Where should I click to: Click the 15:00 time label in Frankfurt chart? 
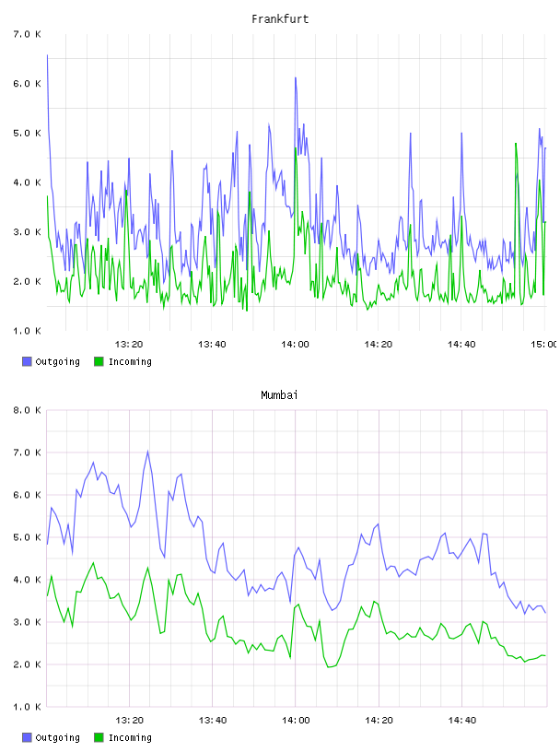click(x=543, y=345)
